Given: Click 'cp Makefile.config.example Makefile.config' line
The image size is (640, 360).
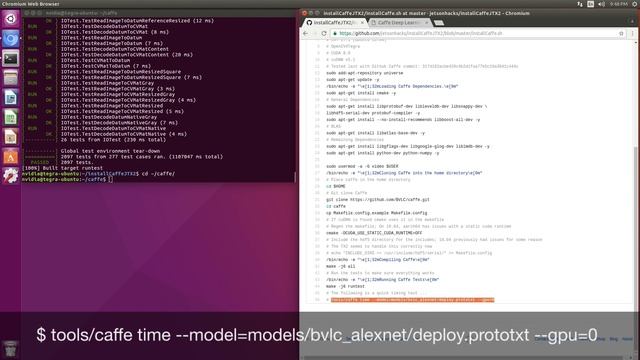Looking at the screenshot, I should click(x=376, y=213).
